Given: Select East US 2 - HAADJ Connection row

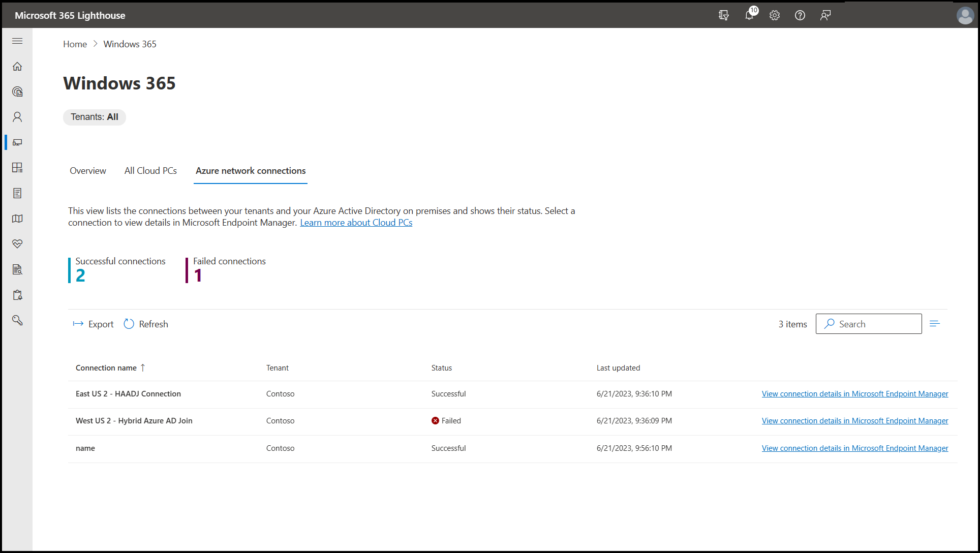Looking at the screenshot, I should pyautogui.click(x=512, y=394).
